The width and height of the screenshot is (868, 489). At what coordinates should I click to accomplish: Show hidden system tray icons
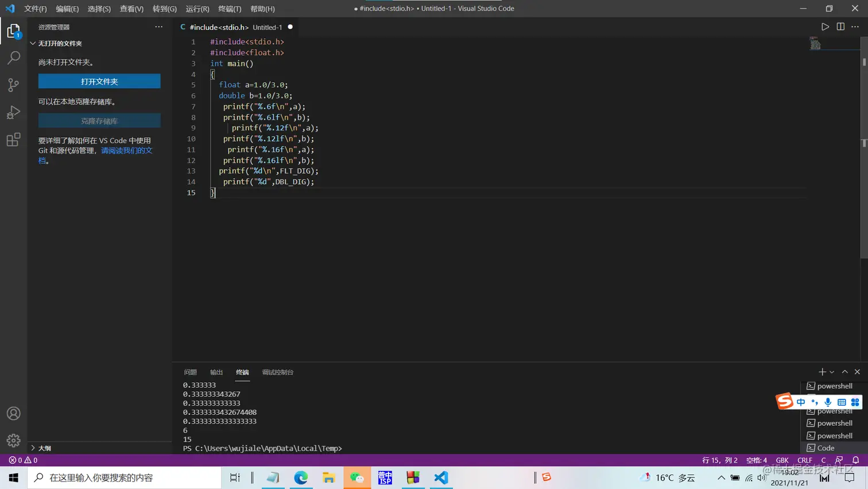click(x=721, y=478)
